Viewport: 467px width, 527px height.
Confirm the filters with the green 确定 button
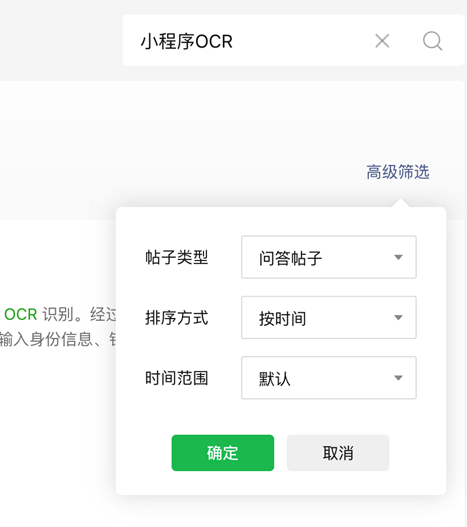(223, 453)
